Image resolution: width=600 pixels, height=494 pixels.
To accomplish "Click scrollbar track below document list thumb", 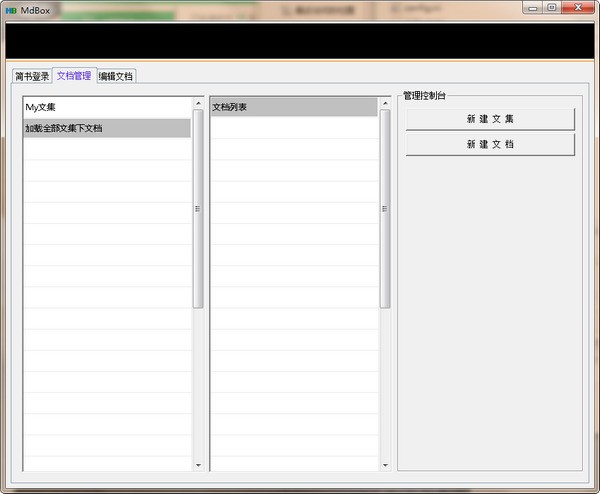I will (385, 384).
